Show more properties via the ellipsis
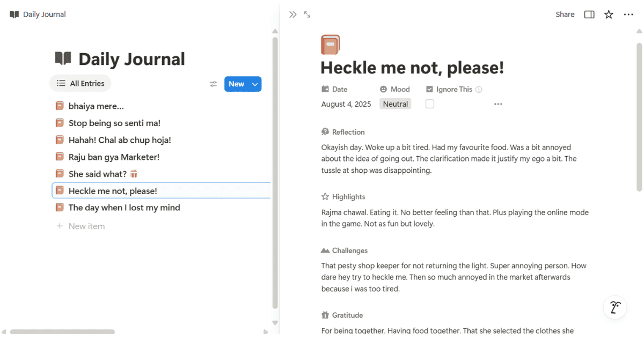This screenshot has height=338, width=644. tap(498, 104)
